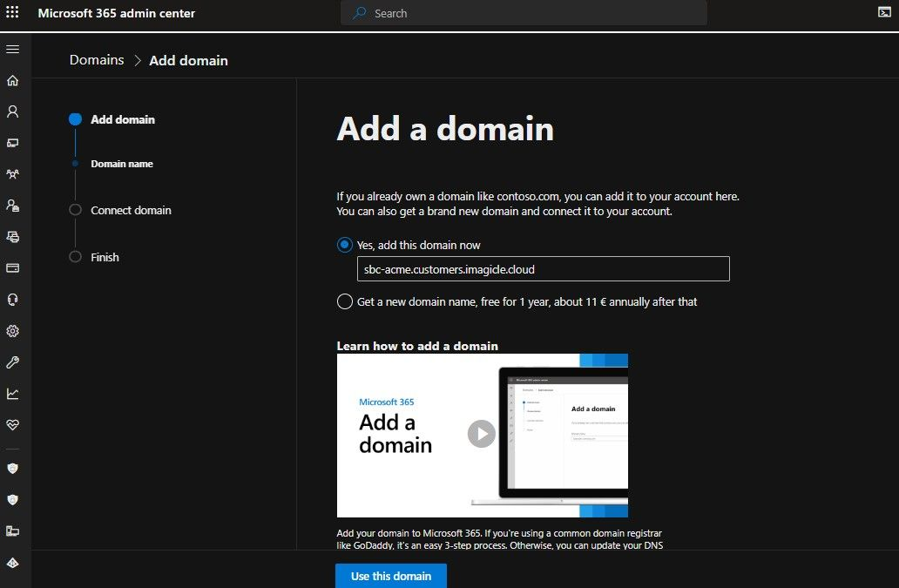Click the top Search box

[x=523, y=13]
